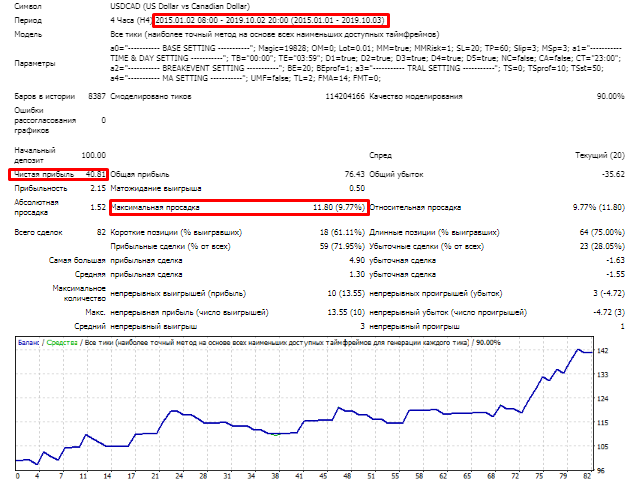Select the initial deposit value 100.00
This screenshot has height=480, width=640.
[93, 156]
